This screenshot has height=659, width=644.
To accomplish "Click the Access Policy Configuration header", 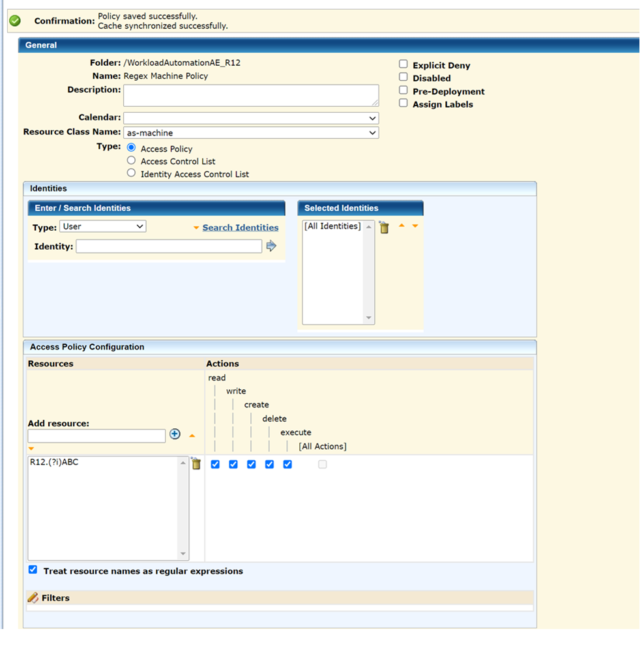I will click(x=280, y=347).
